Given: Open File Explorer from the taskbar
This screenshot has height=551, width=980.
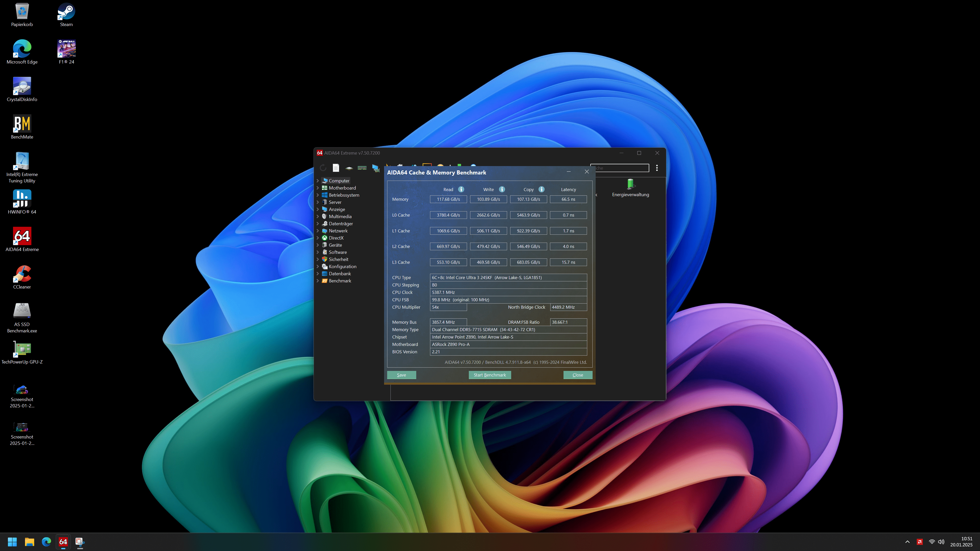Looking at the screenshot, I should [29, 542].
